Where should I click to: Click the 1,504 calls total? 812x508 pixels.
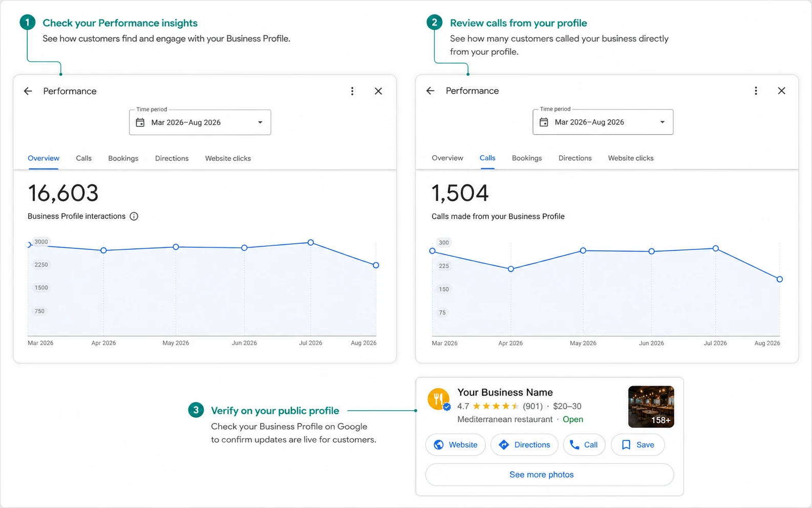point(460,193)
